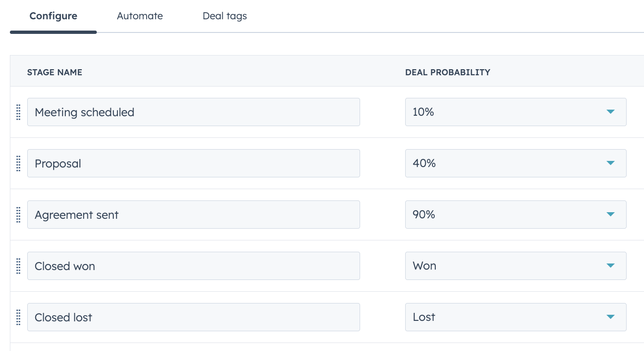Click the Proposal stage name field

click(x=194, y=163)
